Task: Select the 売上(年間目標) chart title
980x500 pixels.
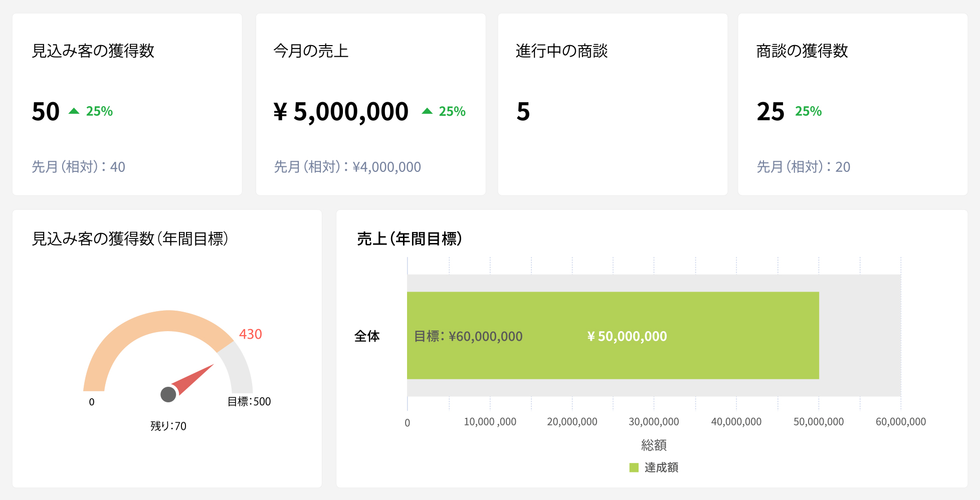Action: point(409,238)
